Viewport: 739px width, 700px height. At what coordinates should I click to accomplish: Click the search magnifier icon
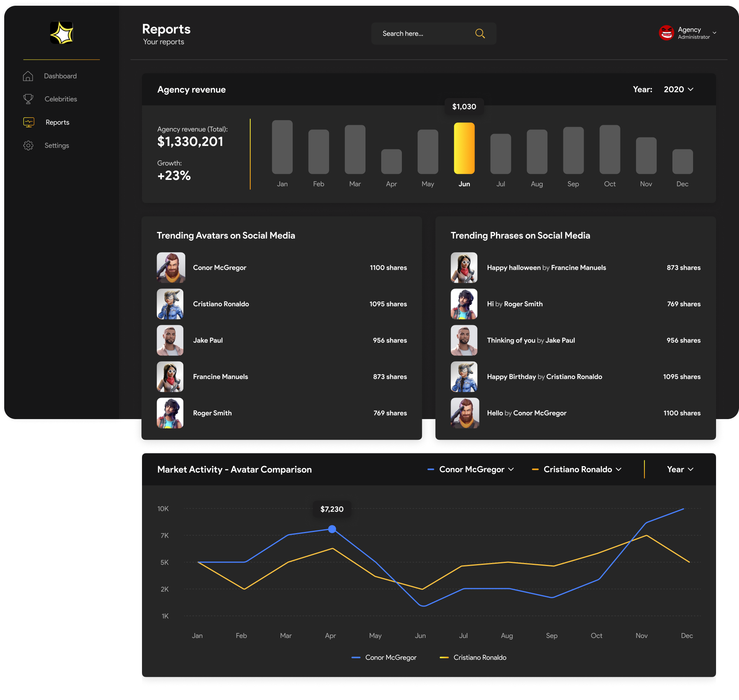click(480, 34)
